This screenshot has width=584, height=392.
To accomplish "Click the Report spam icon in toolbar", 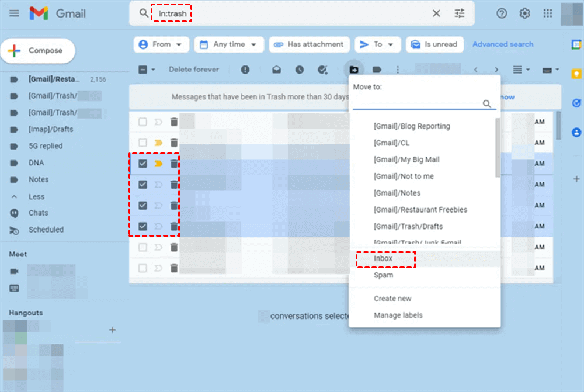I will pyautogui.click(x=245, y=70).
